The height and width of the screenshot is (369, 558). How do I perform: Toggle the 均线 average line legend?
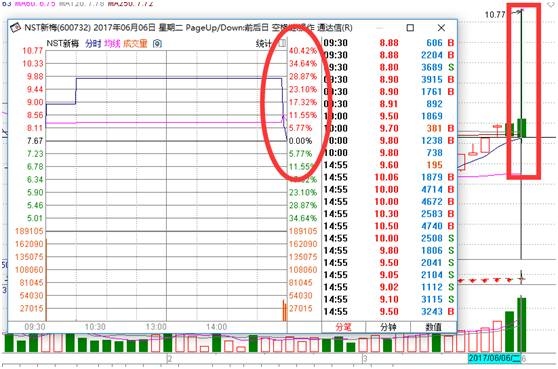[x=112, y=44]
